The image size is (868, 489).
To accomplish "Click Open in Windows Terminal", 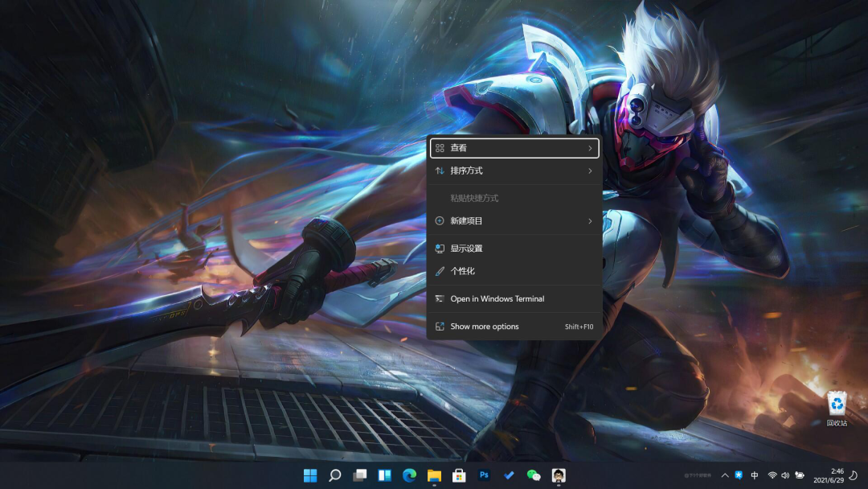I will [x=514, y=299].
